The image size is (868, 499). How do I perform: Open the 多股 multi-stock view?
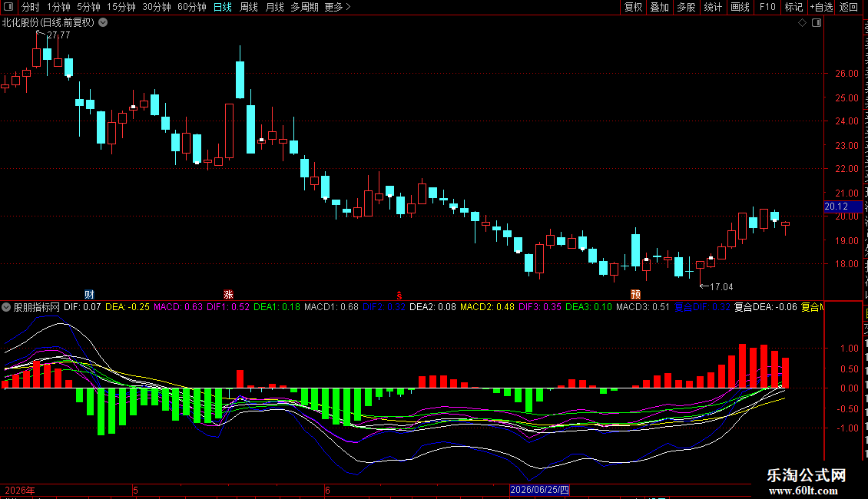coord(686,7)
